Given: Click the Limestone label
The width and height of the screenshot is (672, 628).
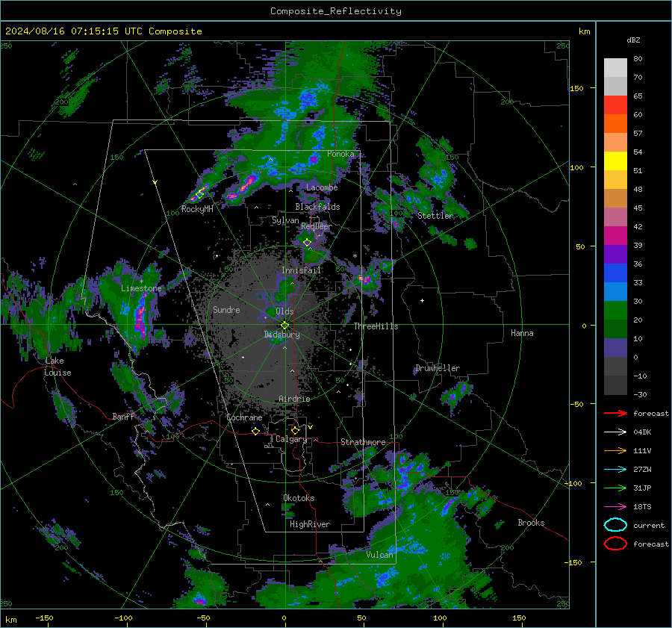Looking at the screenshot, I should (141, 288).
